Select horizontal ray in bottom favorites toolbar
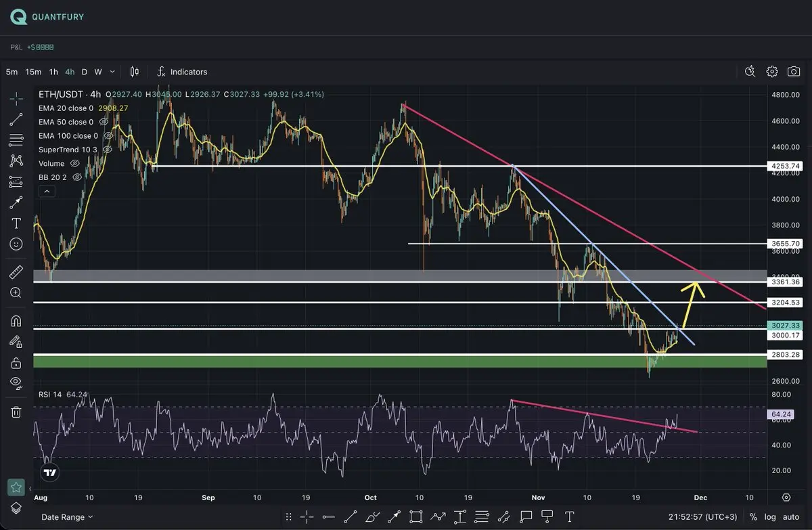The width and height of the screenshot is (812, 530). click(329, 516)
